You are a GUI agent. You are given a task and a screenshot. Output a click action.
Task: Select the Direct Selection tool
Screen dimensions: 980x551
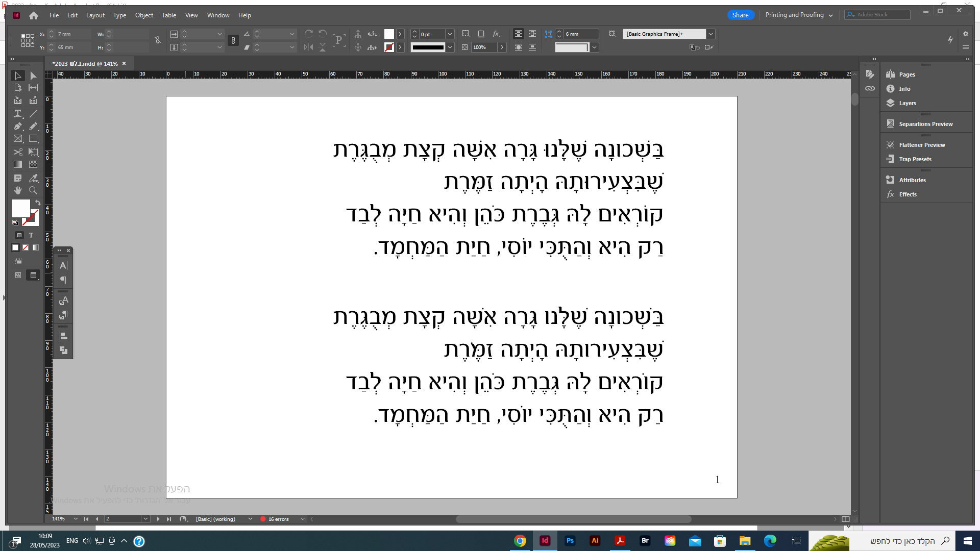tap(33, 76)
